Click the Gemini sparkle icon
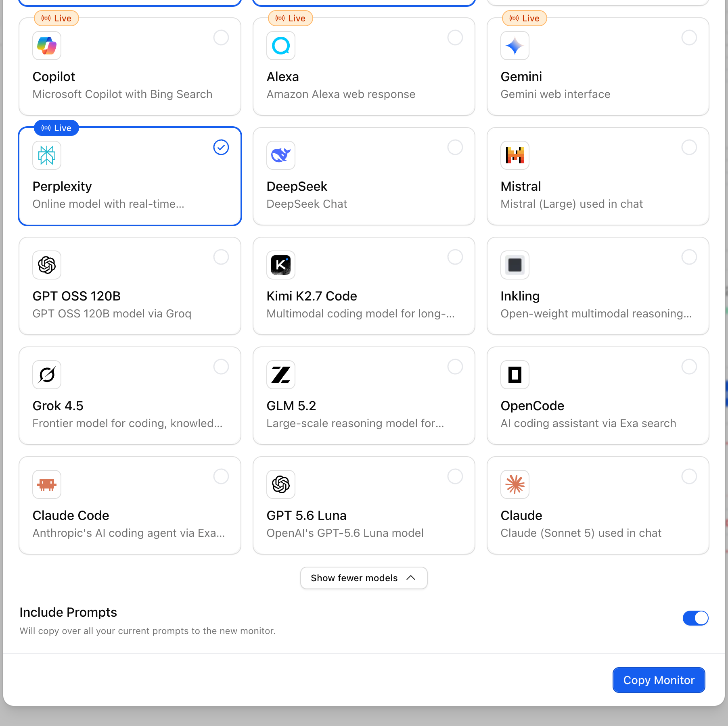728x726 pixels. tap(515, 46)
